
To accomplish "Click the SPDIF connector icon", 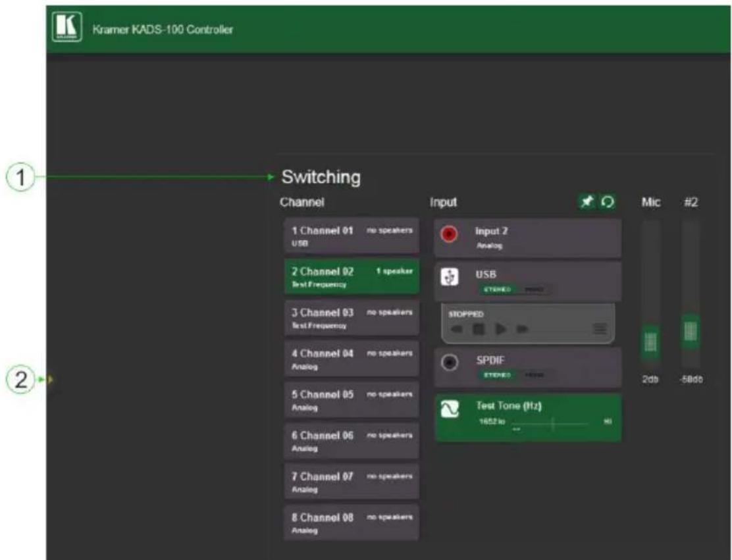I will point(450,363).
